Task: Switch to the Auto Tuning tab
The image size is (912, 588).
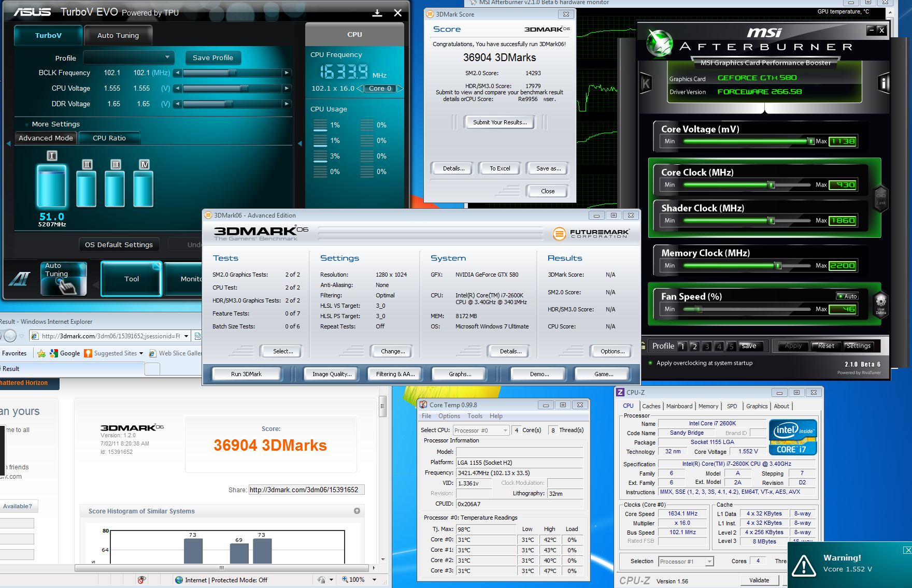Action: (x=118, y=35)
